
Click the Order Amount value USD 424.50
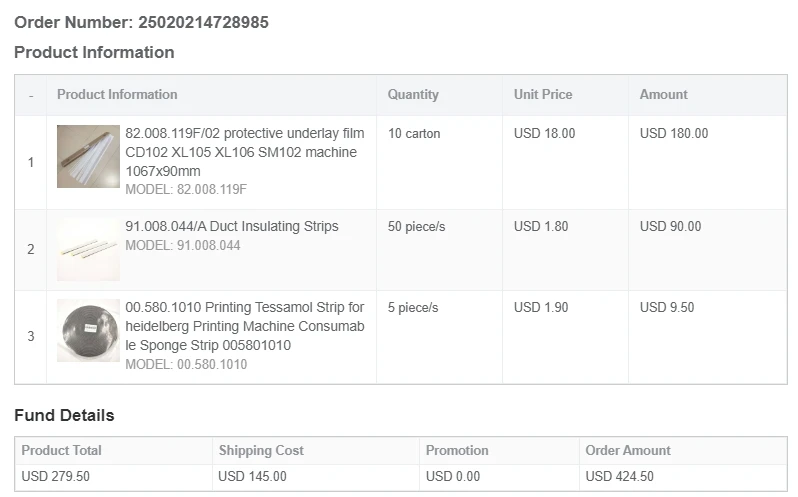tap(619, 476)
